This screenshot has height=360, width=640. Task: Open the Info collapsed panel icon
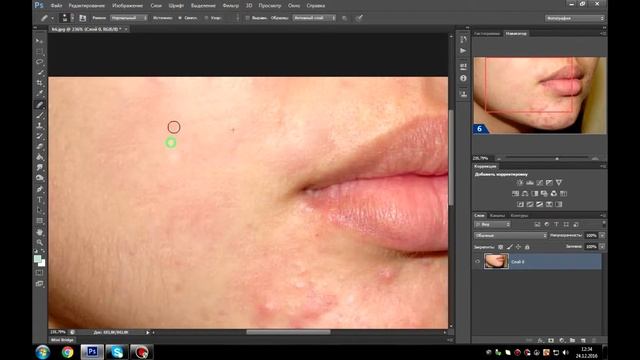[x=463, y=78]
